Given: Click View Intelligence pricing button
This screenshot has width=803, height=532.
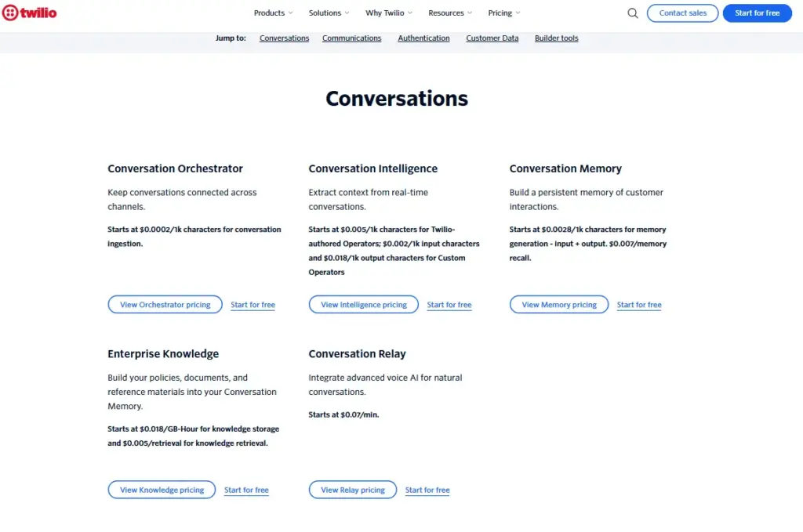Looking at the screenshot, I should click(x=364, y=304).
